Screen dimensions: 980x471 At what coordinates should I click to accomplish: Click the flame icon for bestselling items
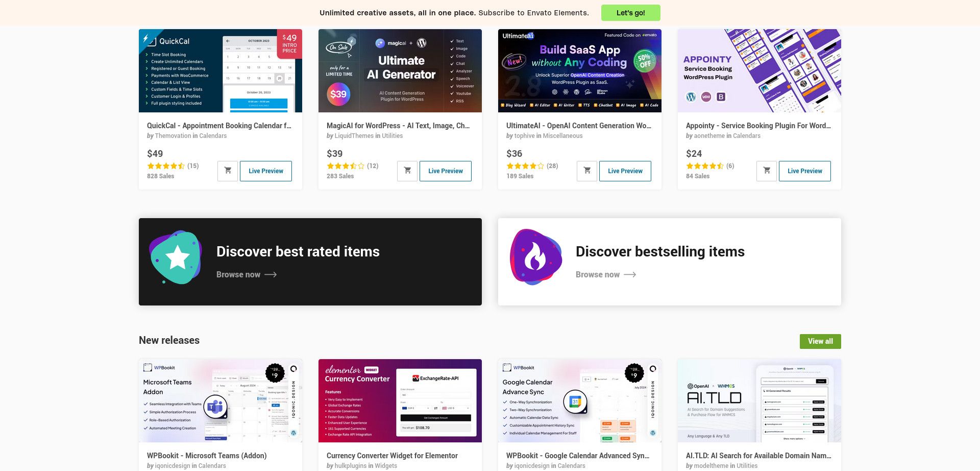pyautogui.click(x=536, y=257)
